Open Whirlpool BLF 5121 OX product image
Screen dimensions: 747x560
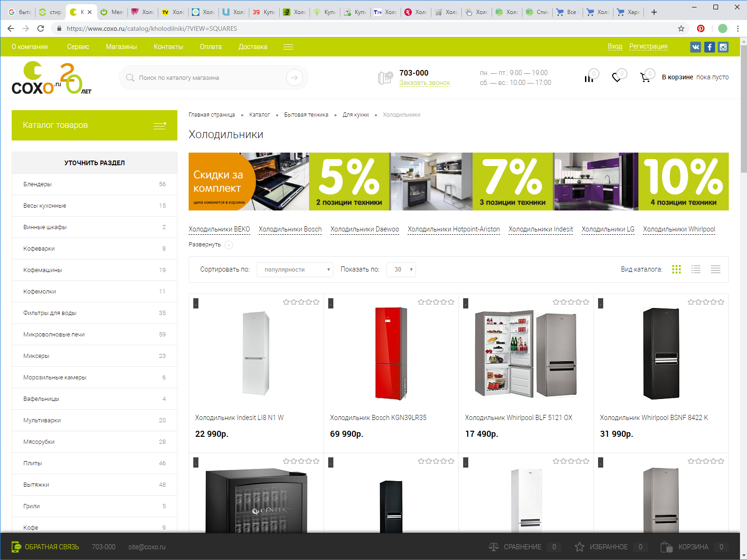526,354
